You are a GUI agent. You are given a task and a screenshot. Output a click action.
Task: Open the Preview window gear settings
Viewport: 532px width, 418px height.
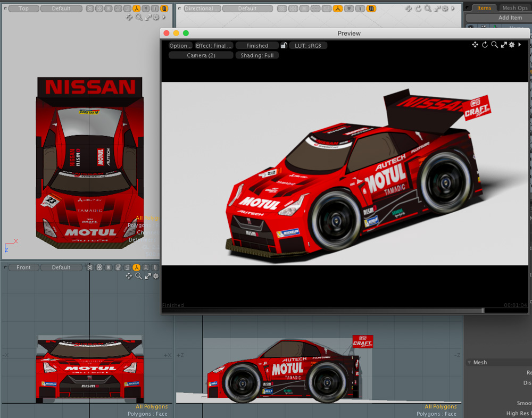pyautogui.click(x=512, y=45)
